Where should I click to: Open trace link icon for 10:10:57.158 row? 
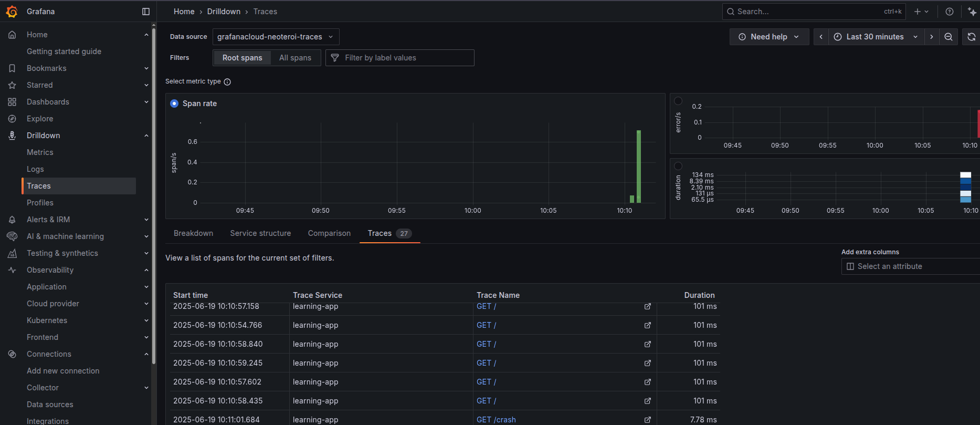648,306
